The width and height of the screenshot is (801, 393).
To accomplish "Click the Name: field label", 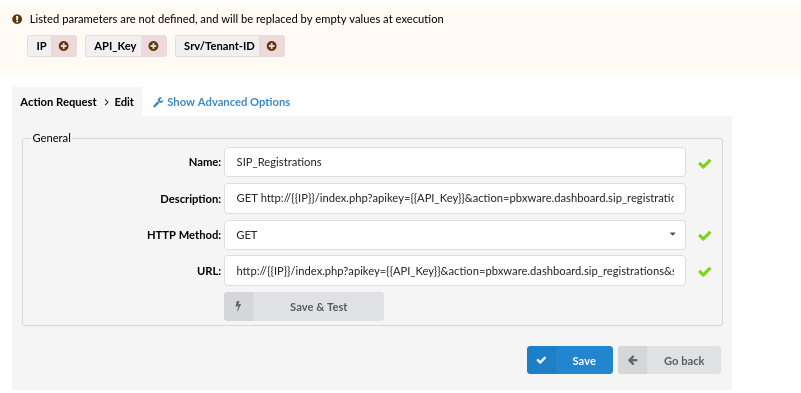I will coord(205,163).
